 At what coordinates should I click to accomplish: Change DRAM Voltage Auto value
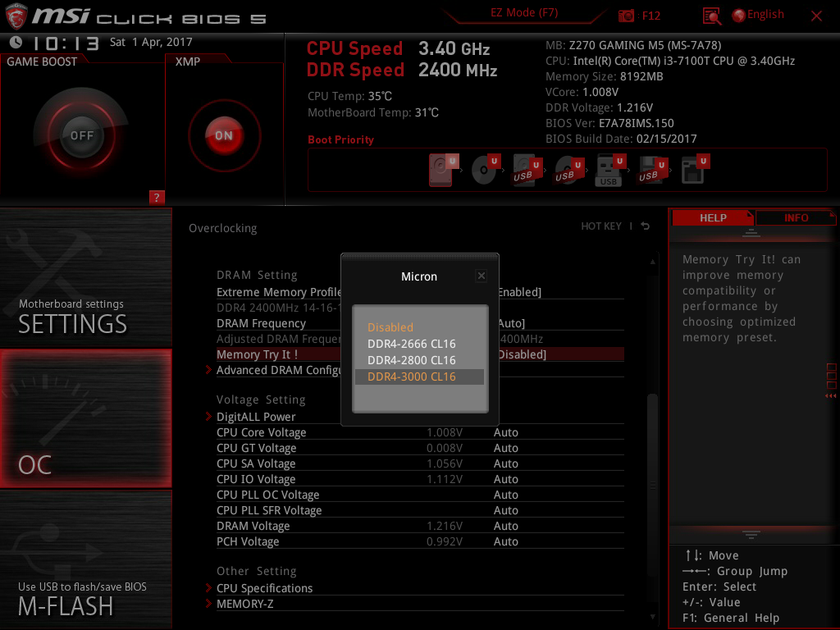505,526
